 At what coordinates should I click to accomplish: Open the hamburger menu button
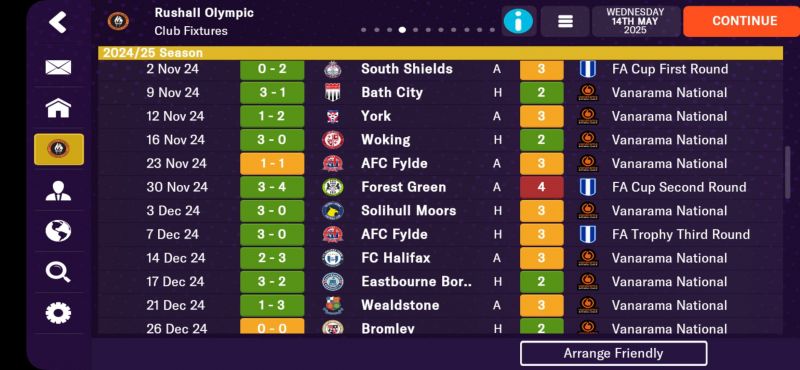(x=565, y=21)
